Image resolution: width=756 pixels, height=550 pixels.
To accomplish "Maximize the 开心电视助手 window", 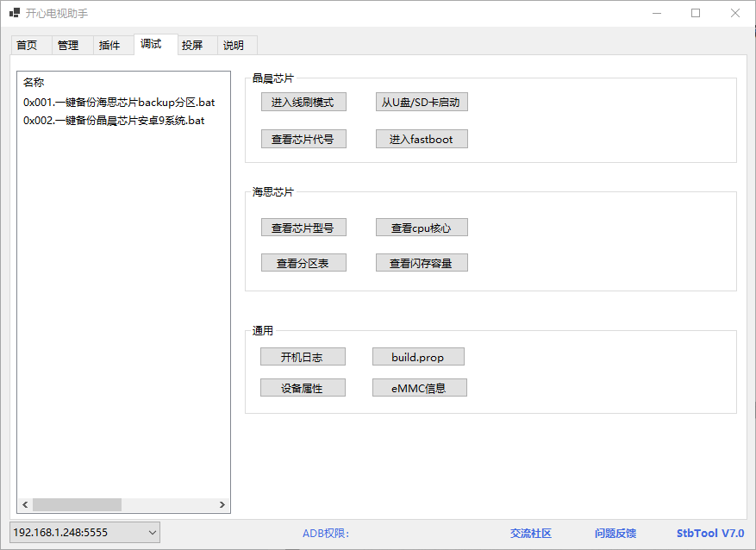I will 696,13.
